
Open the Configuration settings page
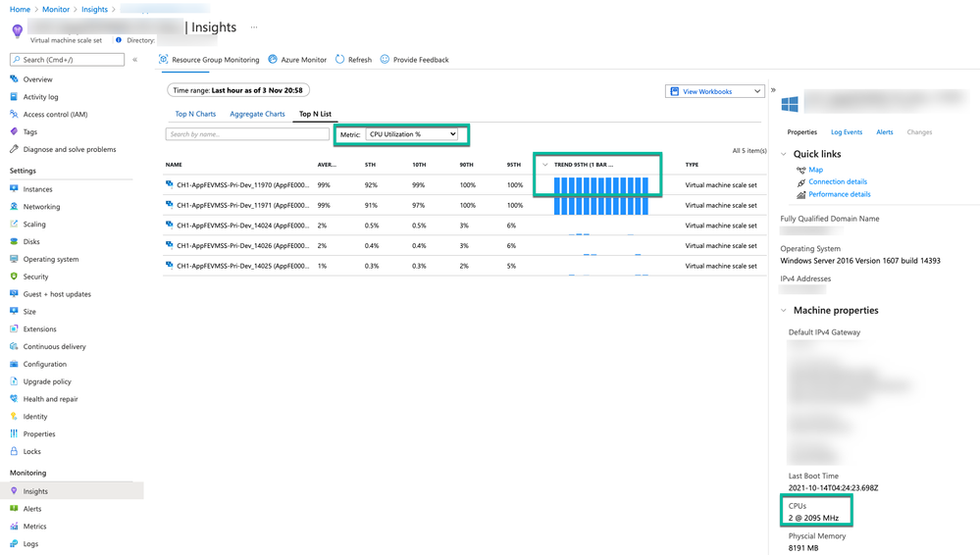coord(44,365)
